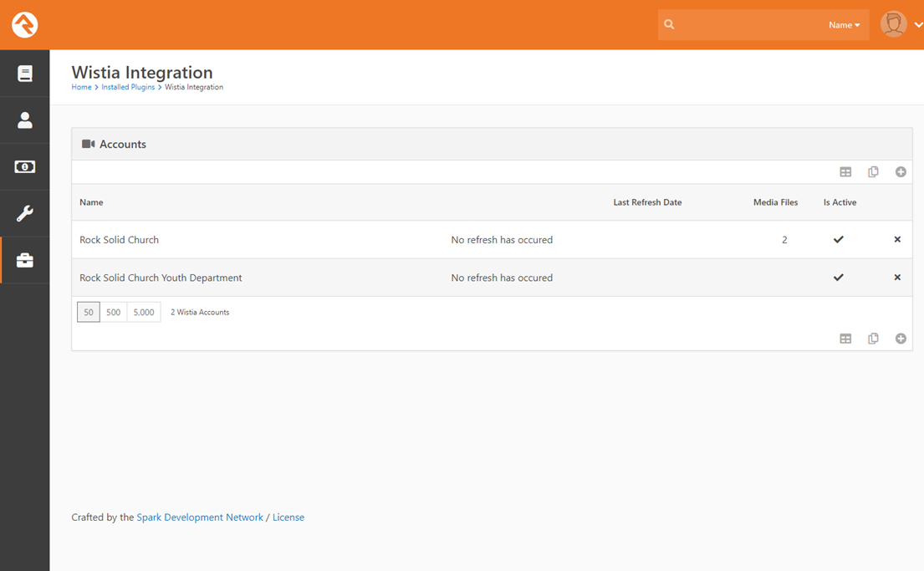924x571 pixels.
Task: Click the user avatar picture
Action: tap(893, 24)
